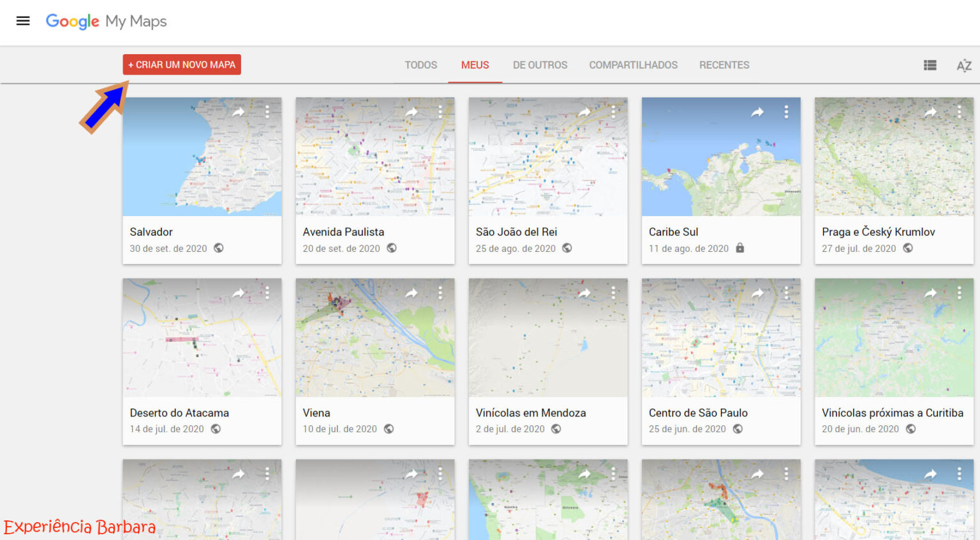Open options menu for Centro de São Paulo

coord(787,292)
